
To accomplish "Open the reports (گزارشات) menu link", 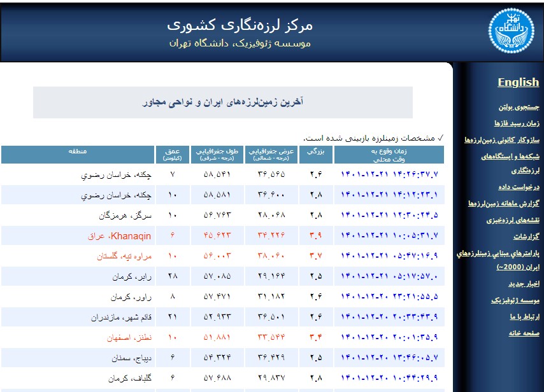I will (524, 236).
